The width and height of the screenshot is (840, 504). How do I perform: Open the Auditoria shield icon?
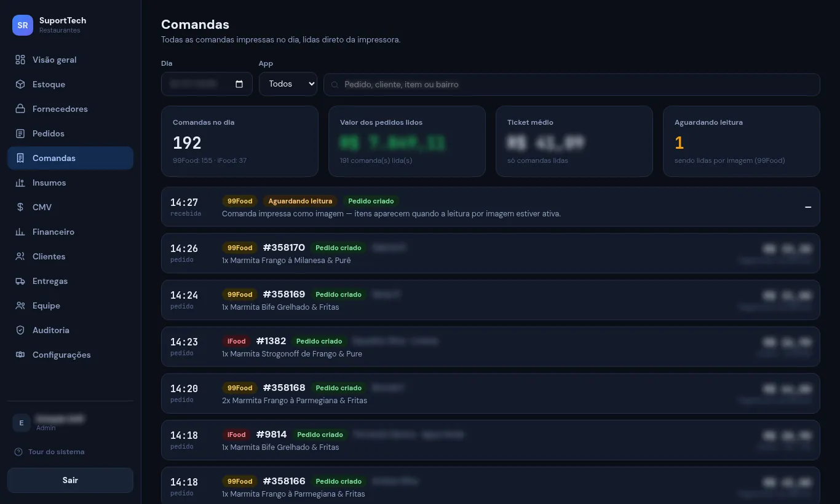click(x=20, y=330)
